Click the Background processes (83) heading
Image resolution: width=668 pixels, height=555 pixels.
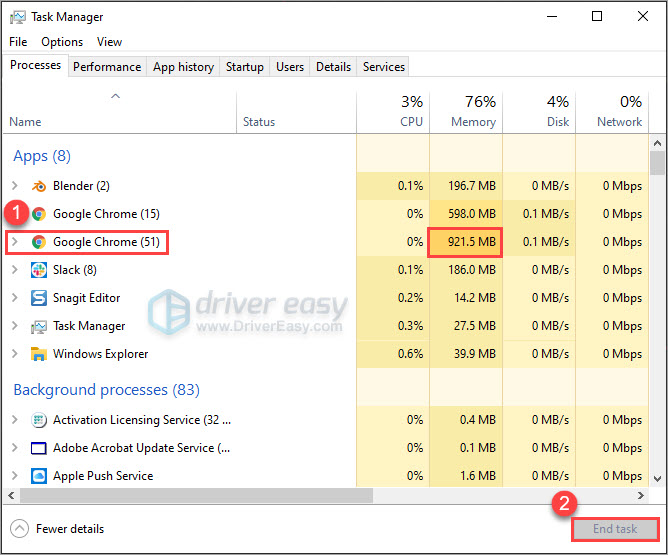107,390
